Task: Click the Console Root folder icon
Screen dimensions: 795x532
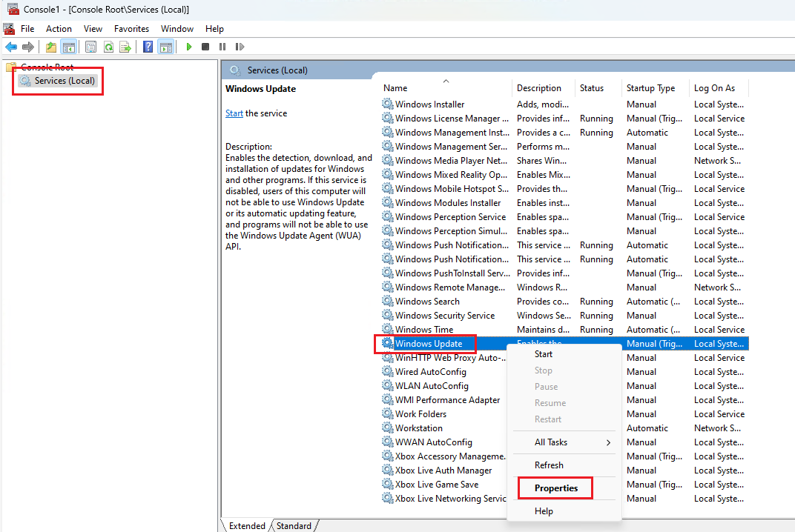Action: (x=11, y=67)
